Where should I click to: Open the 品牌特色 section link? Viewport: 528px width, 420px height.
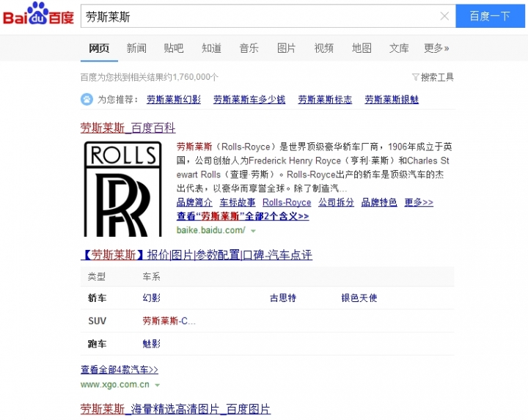(x=379, y=202)
